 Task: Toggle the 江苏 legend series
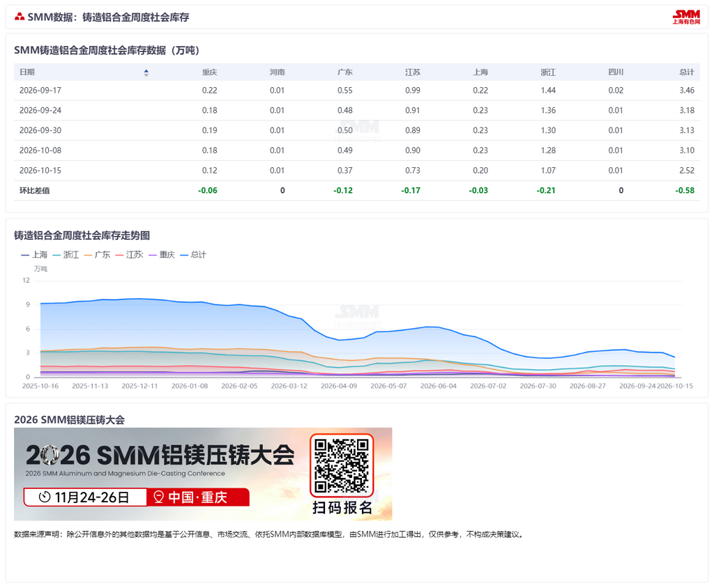point(129,254)
